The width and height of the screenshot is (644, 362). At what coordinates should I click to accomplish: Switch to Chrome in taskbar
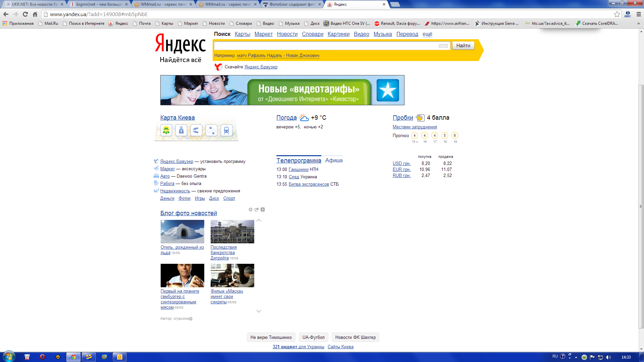(73, 357)
